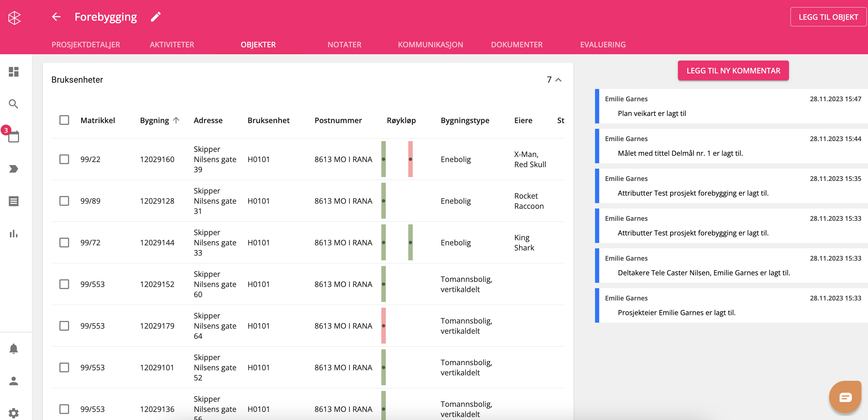Click owners cell X-Man, Red Skull
Viewport: 868px width, 420px height.
point(530,159)
